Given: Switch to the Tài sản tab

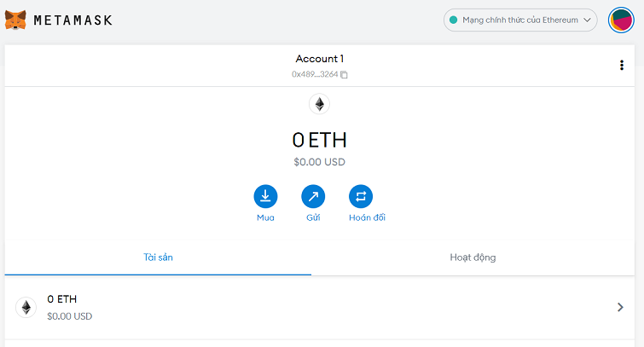Looking at the screenshot, I should tap(158, 257).
